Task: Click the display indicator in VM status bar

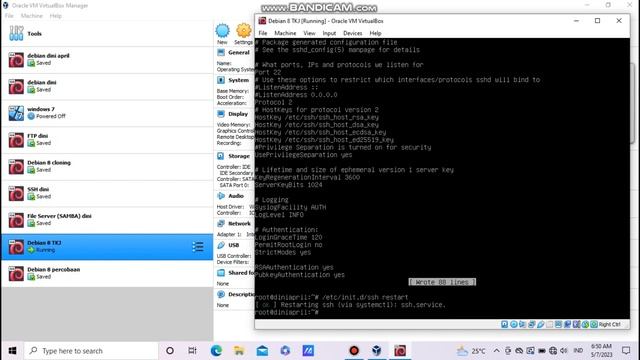Action: point(558,324)
